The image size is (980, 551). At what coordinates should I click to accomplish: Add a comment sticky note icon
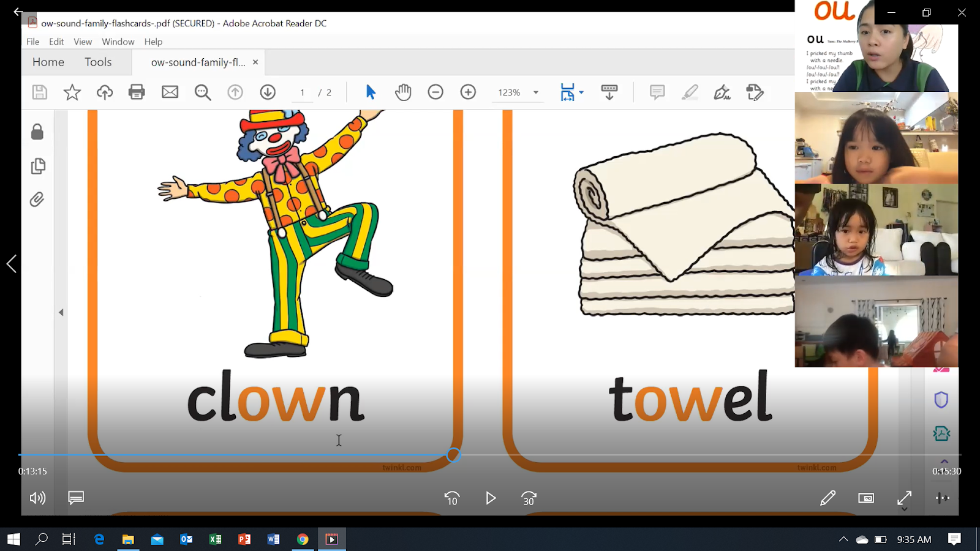(657, 92)
